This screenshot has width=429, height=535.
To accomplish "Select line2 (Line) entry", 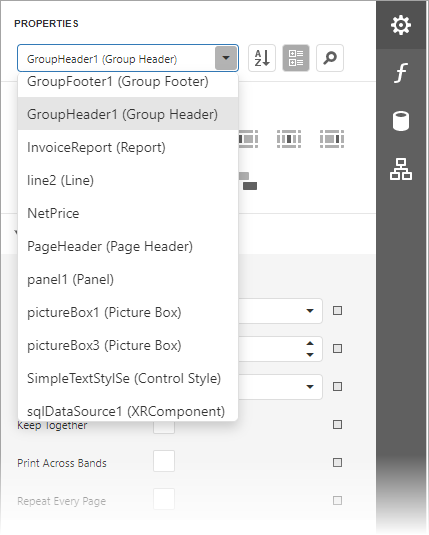I will pos(128,180).
